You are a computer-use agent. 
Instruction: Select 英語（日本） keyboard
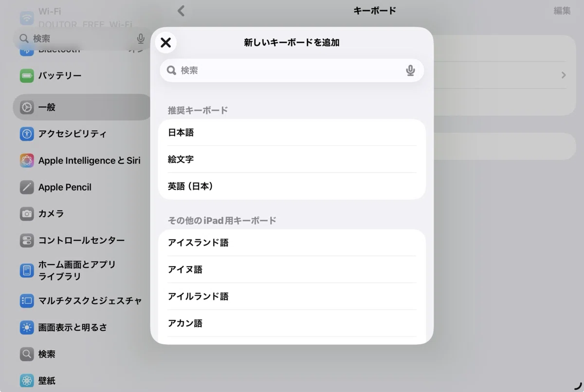(292, 186)
